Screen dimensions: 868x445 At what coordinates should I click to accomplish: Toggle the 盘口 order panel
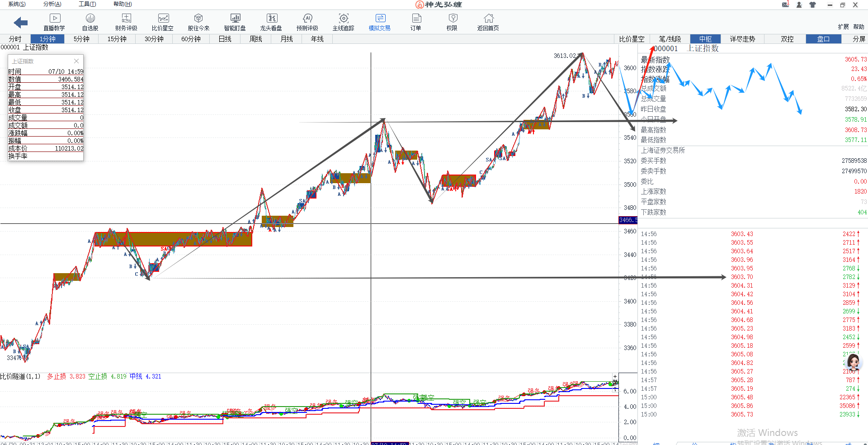[823, 39]
